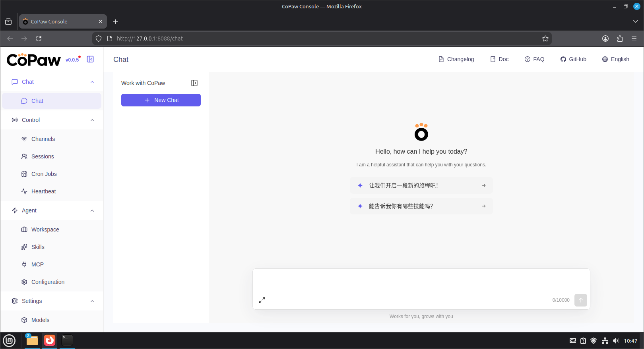The height and width of the screenshot is (349, 644).
Task: Go to Channels page
Action: (43, 139)
